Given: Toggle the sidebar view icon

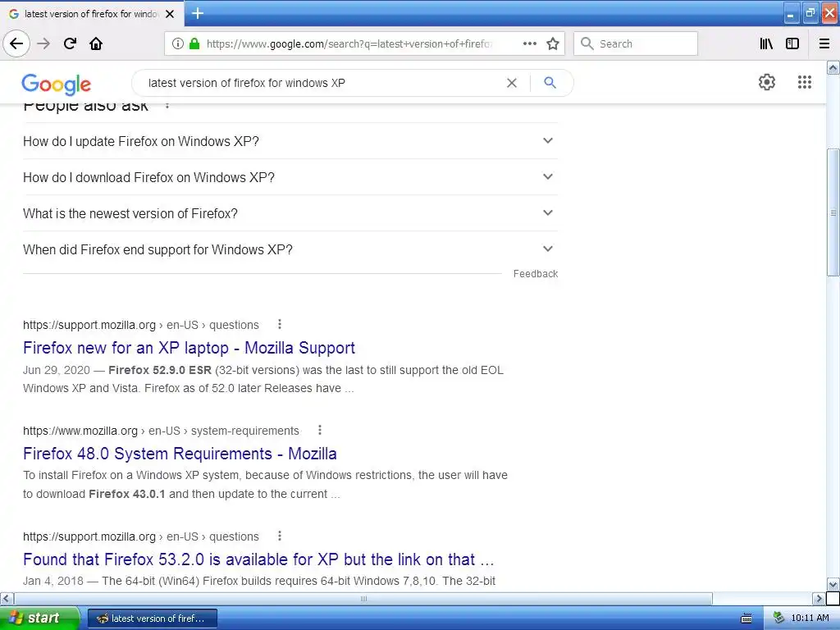Looking at the screenshot, I should (x=792, y=43).
